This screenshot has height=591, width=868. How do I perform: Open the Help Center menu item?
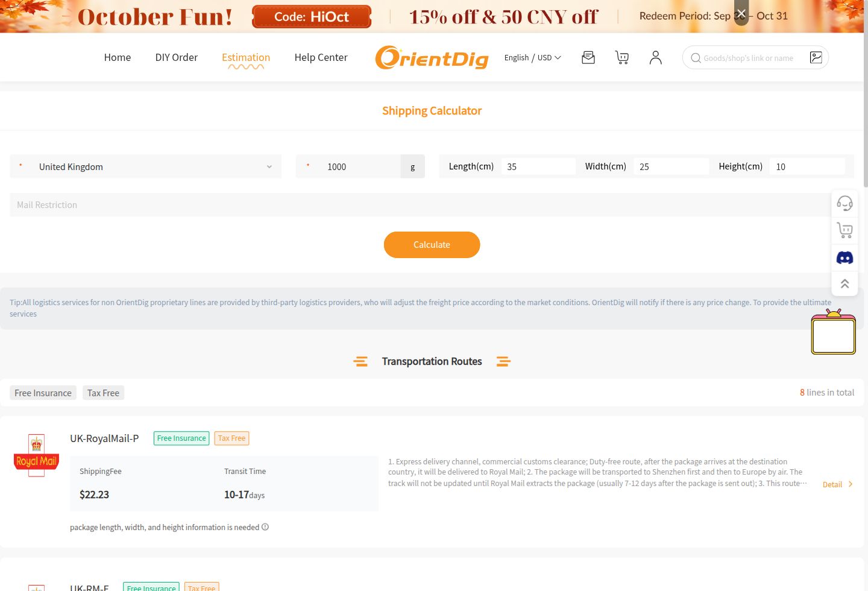[321, 57]
